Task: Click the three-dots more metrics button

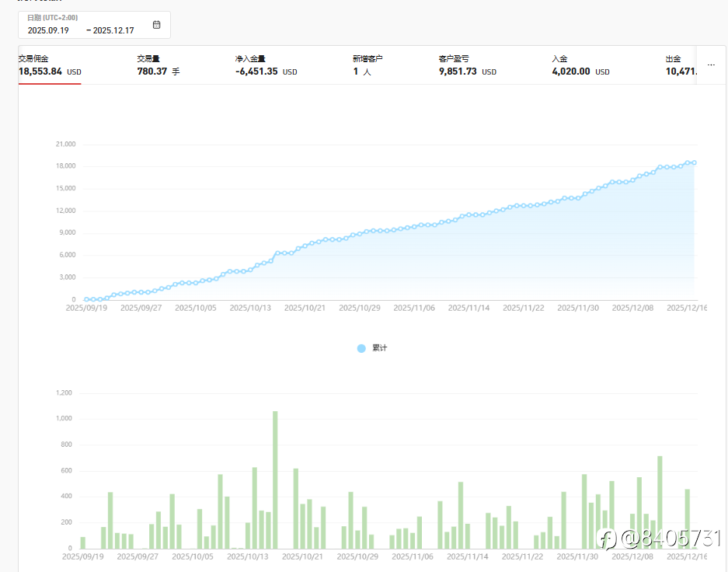Action: pyautogui.click(x=711, y=65)
